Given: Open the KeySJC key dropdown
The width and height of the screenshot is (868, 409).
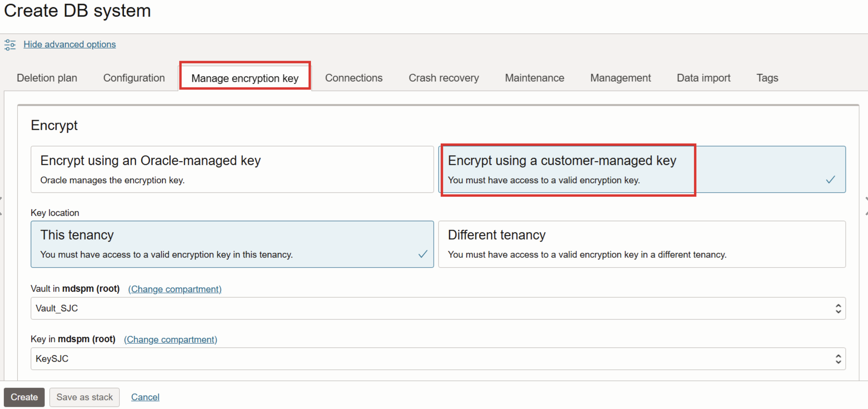Looking at the screenshot, I should pyautogui.click(x=438, y=358).
